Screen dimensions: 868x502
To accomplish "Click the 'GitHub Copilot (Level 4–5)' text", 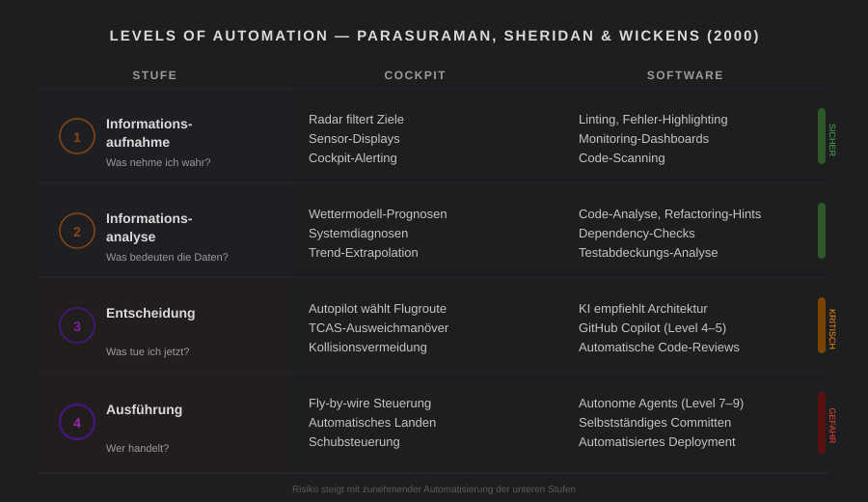I will (652, 328).
